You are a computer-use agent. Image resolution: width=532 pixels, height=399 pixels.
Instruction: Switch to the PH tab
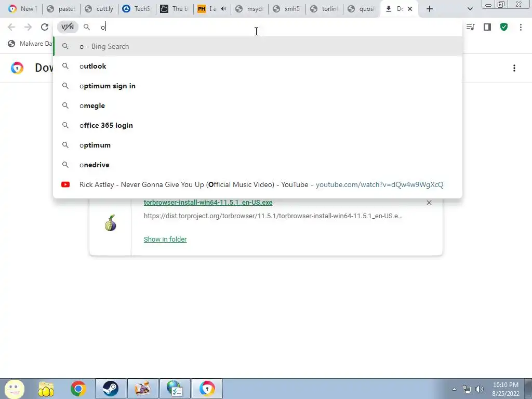(206, 9)
